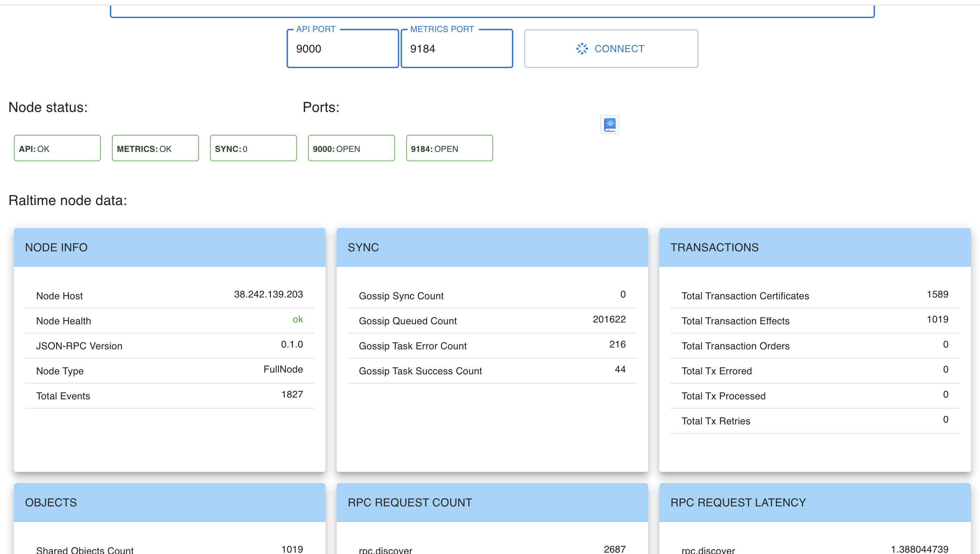This screenshot has width=980, height=554.
Task: Click the OBJECTS card header
Action: pos(169,502)
